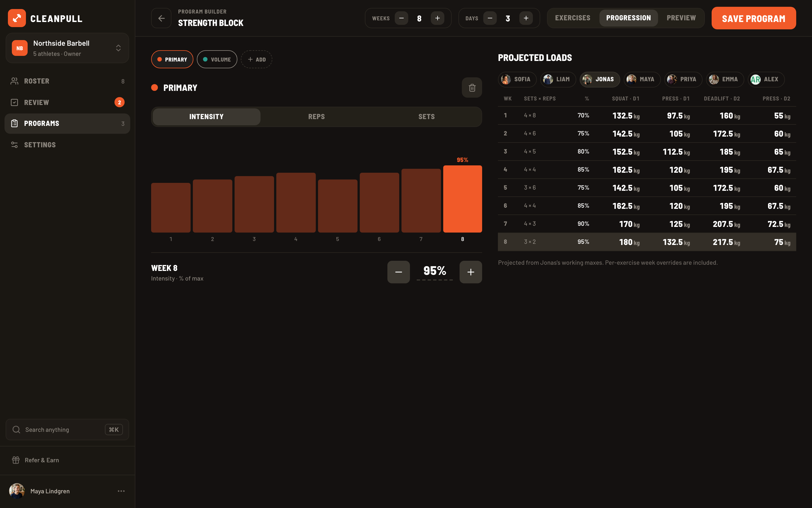
Task: Increase the number of weeks
Action: click(438, 18)
